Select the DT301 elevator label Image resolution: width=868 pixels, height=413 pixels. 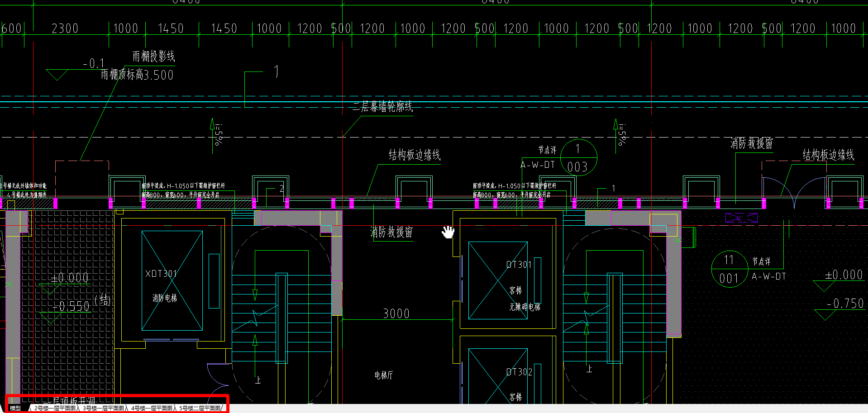pyautogui.click(x=519, y=265)
